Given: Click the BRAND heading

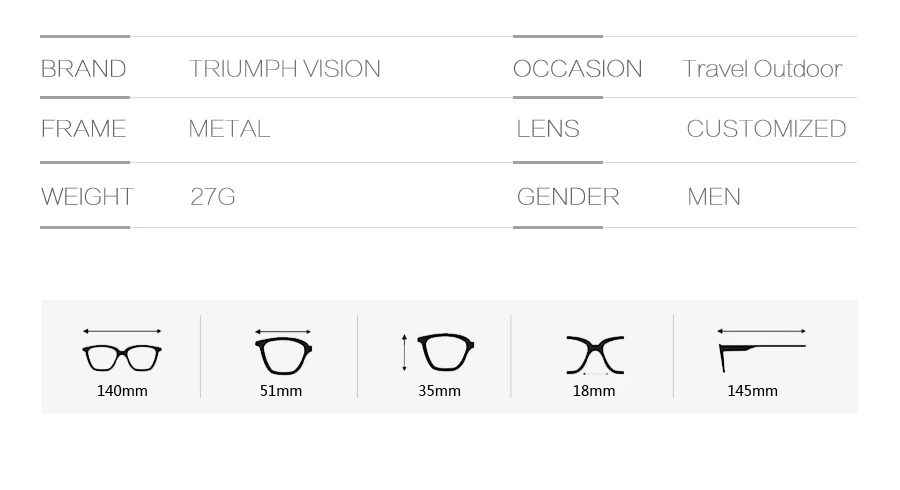Looking at the screenshot, I should tap(83, 69).
